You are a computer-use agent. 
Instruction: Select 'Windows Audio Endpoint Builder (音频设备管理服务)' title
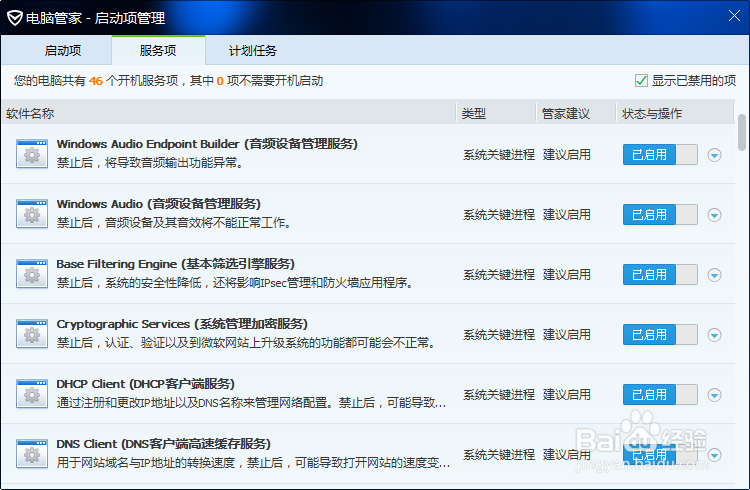[207, 144]
